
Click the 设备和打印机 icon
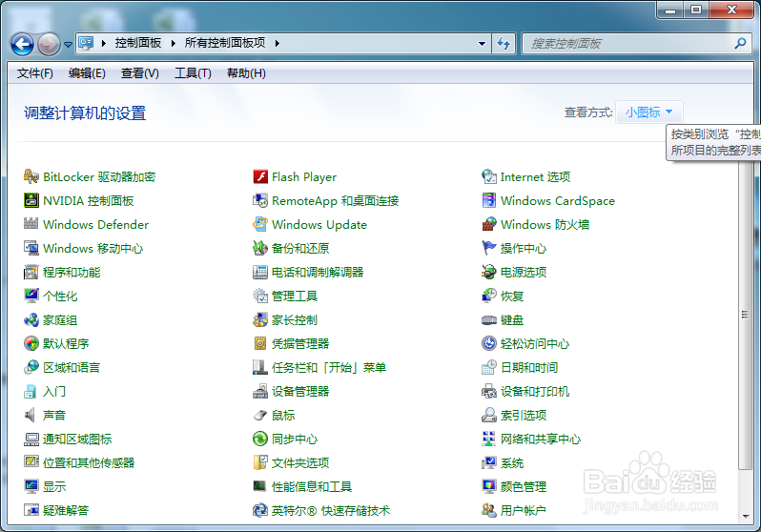click(488, 391)
